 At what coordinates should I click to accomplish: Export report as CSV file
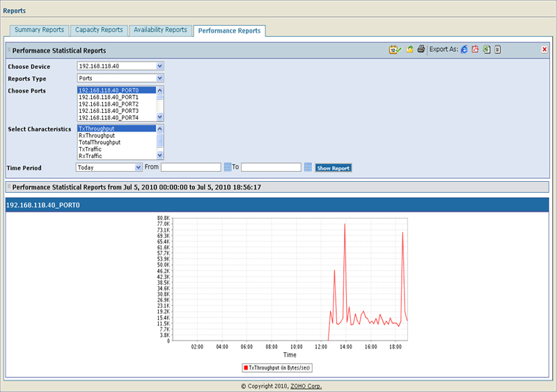[497, 49]
